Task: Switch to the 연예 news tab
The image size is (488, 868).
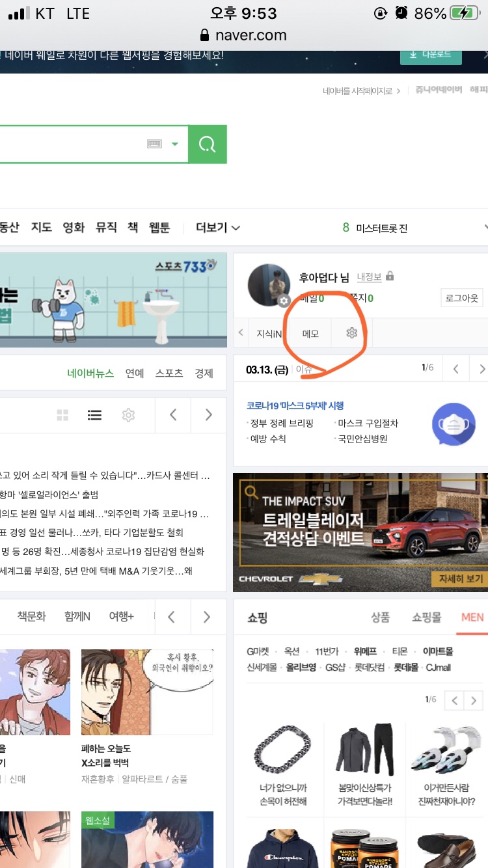Action: (x=135, y=373)
